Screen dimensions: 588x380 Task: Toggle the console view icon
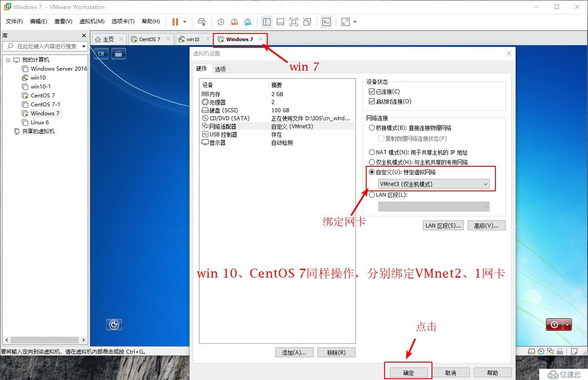pos(326,21)
